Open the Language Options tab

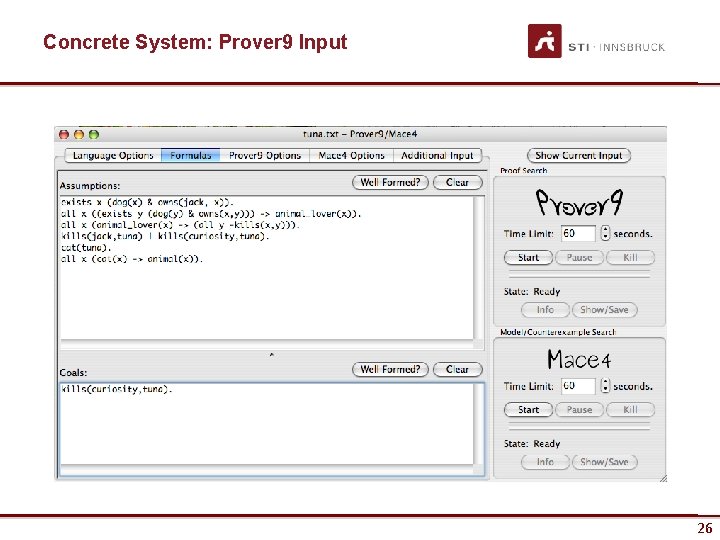113,156
